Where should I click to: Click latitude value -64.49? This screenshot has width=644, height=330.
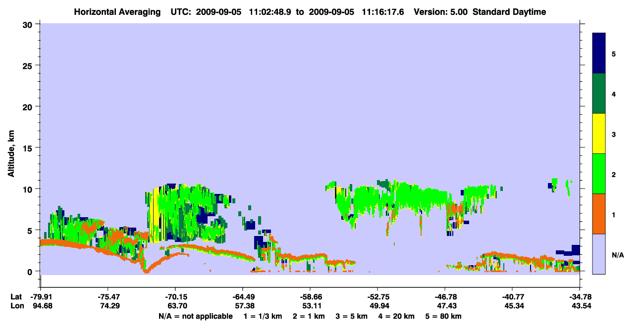[x=242, y=297]
